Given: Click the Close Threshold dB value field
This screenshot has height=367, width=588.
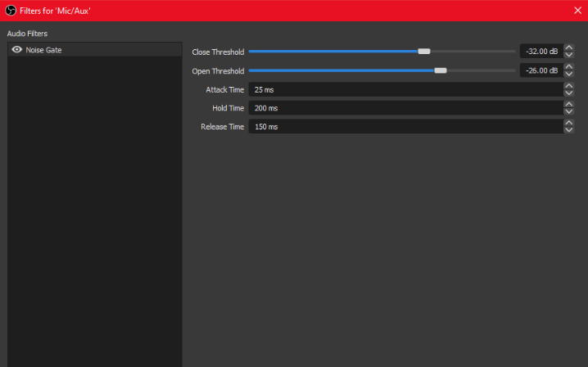Looking at the screenshot, I should coord(539,52).
